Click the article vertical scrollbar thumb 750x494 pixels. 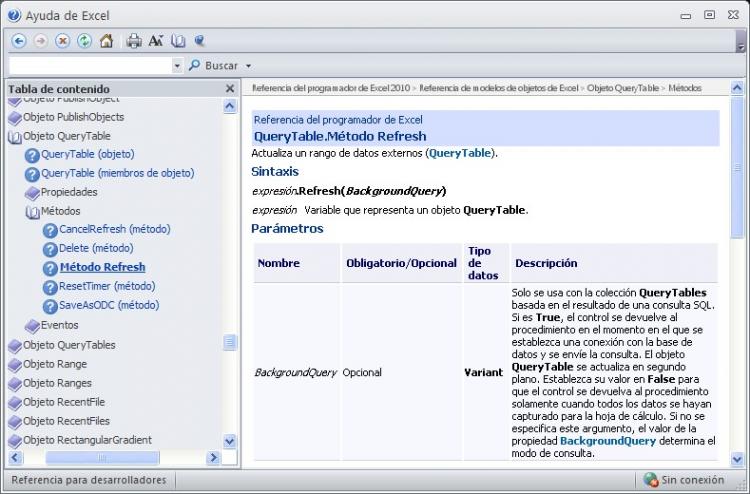tap(737, 167)
